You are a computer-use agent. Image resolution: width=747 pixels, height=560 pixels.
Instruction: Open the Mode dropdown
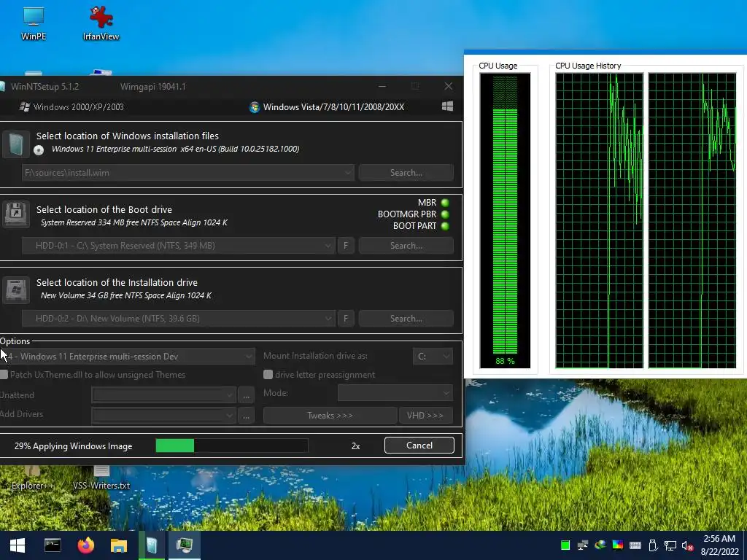pyautogui.click(x=395, y=393)
